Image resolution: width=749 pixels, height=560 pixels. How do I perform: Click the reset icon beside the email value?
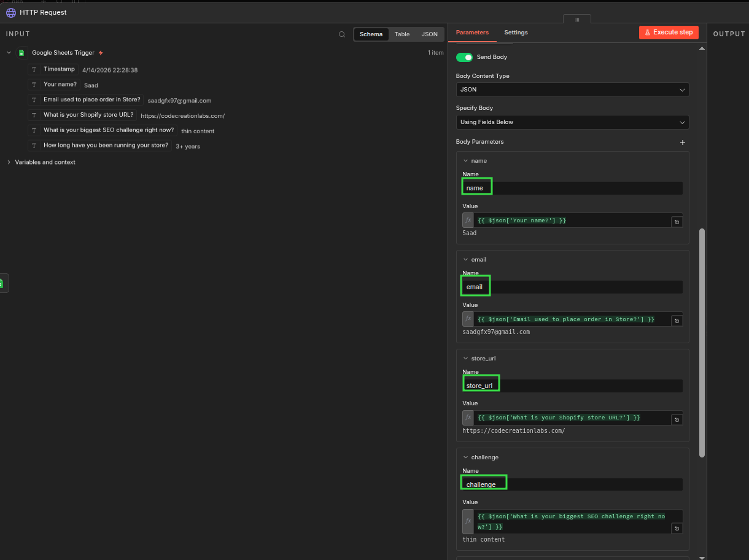coord(677,321)
